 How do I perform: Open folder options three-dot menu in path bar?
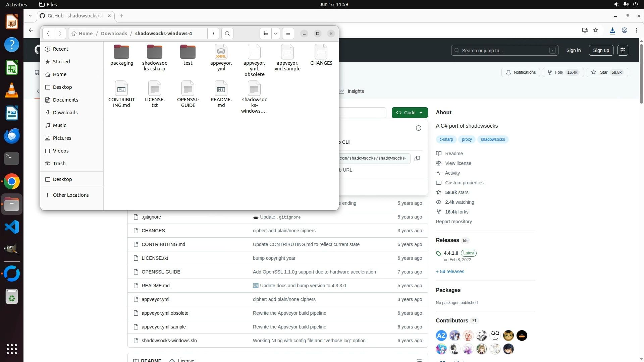[213, 34]
